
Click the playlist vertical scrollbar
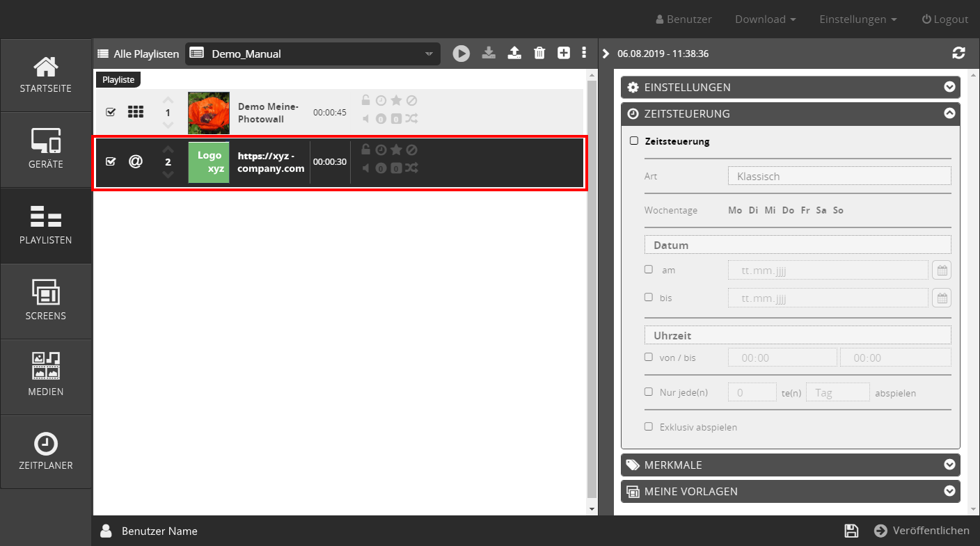pyautogui.click(x=592, y=278)
